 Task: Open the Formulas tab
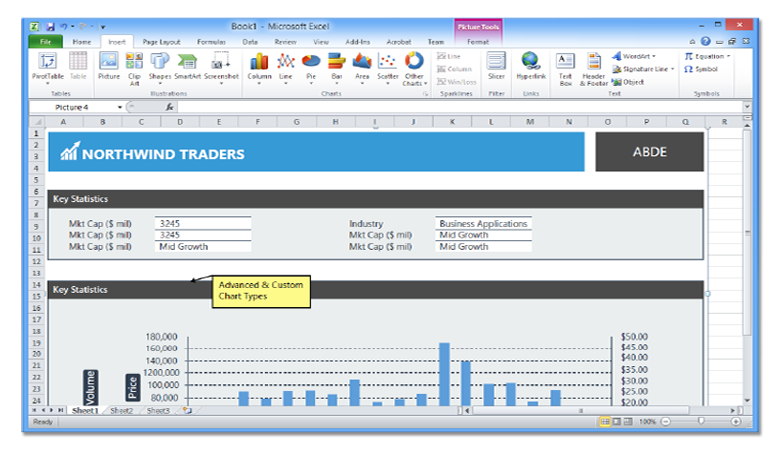(x=211, y=42)
